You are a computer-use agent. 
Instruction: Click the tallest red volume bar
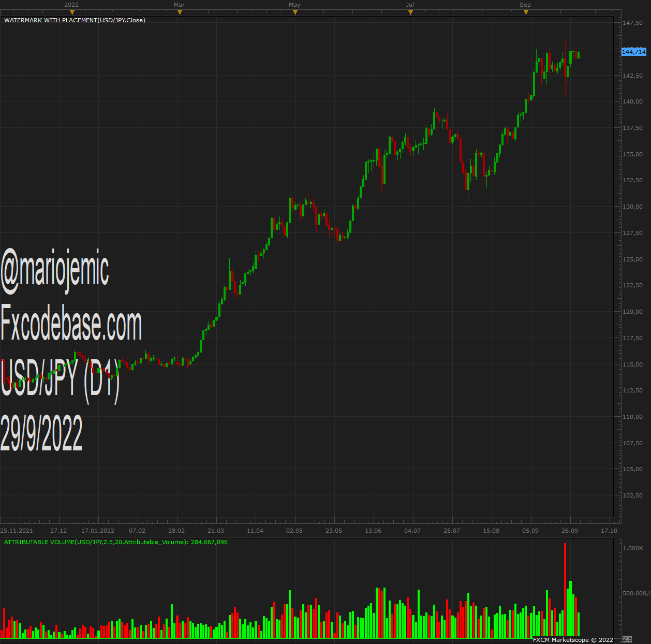coord(565,590)
